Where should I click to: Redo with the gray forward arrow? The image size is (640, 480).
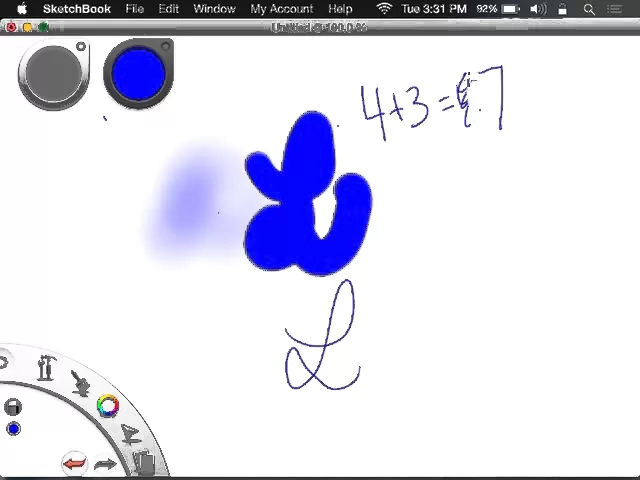click(105, 464)
